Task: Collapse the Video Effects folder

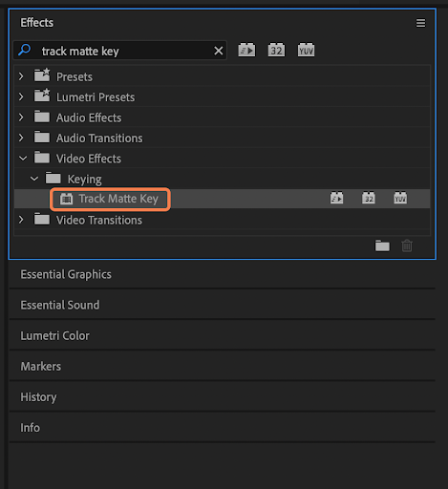Action: 23,159
